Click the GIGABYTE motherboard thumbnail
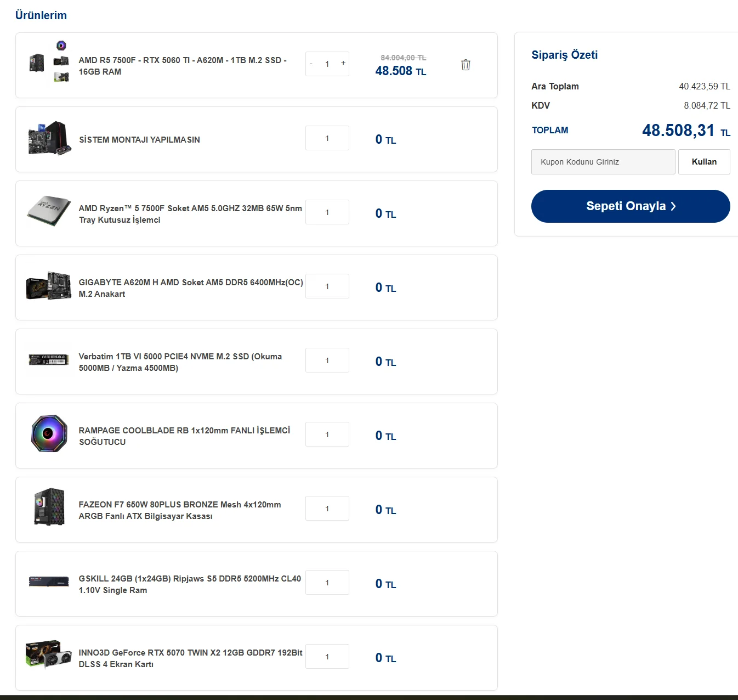The image size is (738, 700). pos(49,285)
